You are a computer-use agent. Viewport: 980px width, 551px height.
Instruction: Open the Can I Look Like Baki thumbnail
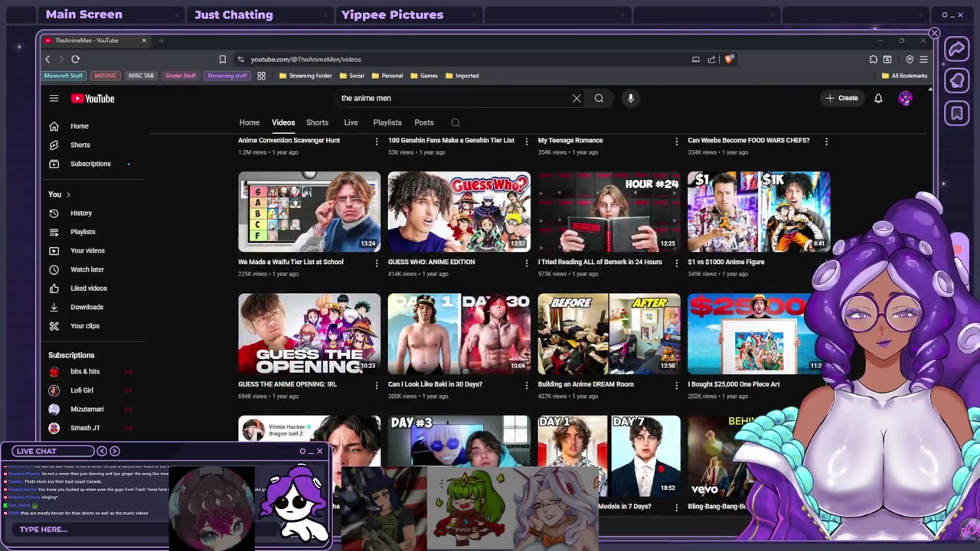(459, 334)
